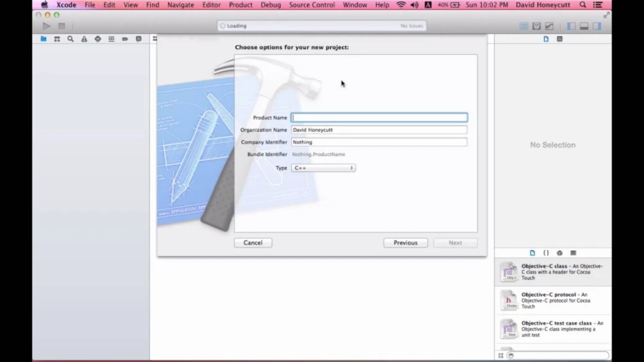Open the Find navigator magnifier icon
Screen dimensions: 644x362
71,39
